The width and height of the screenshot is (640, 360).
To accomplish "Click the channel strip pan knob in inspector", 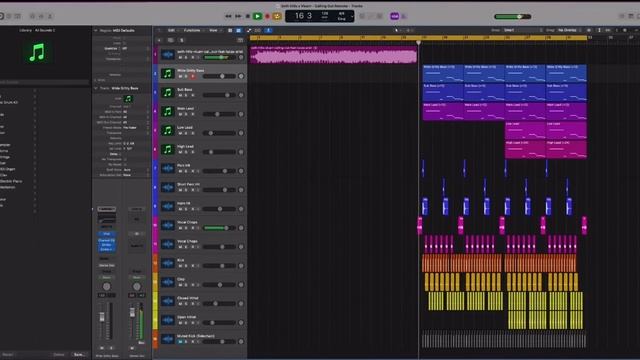I will pyautogui.click(x=107, y=287).
